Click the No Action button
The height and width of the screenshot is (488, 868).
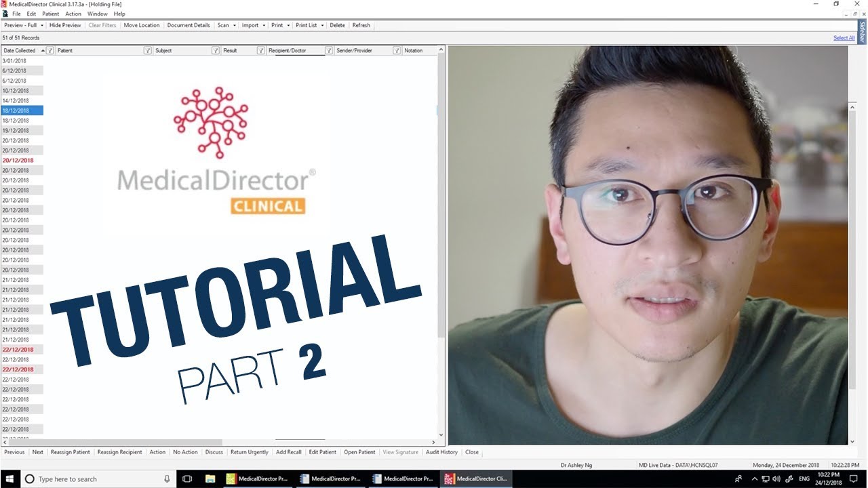(x=185, y=452)
